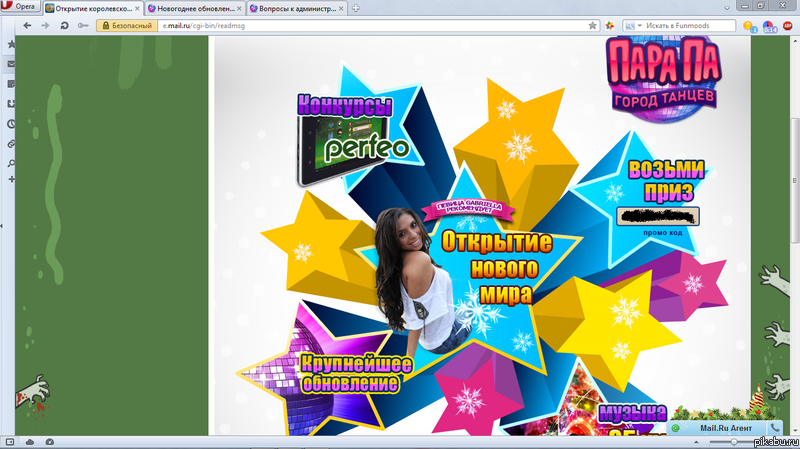Click the Mail.Ru Агент phone icon

pyautogui.click(x=775, y=428)
